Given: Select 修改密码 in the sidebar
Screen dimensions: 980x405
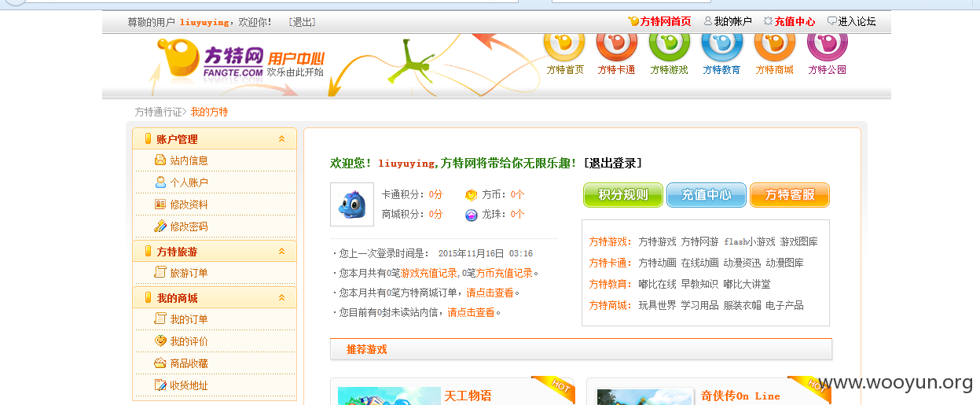Looking at the screenshot, I should (189, 226).
